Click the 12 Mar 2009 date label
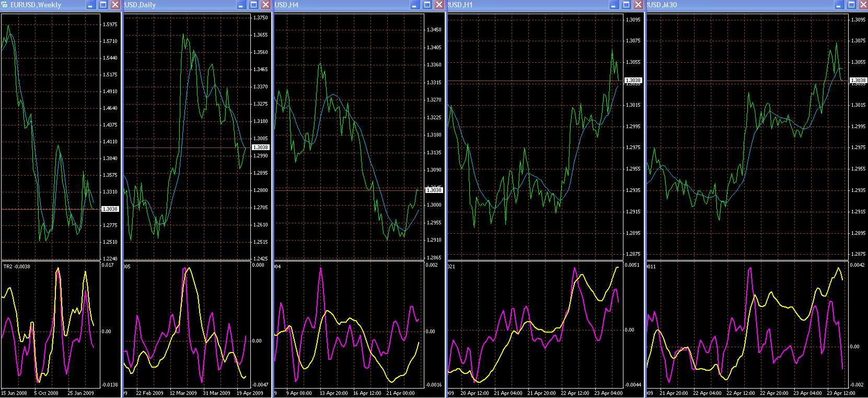Viewport: 868px width, 398px height. 183,393
